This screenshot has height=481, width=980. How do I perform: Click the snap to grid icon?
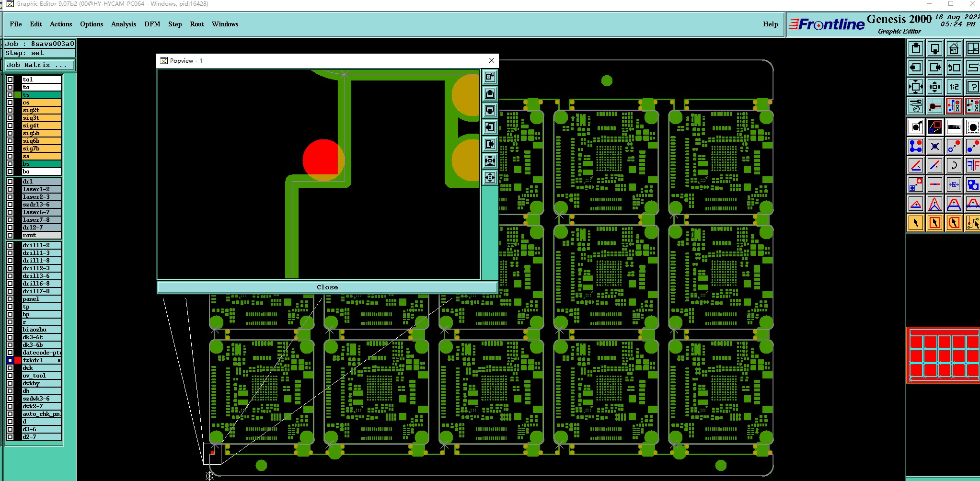pyautogui.click(x=935, y=106)
